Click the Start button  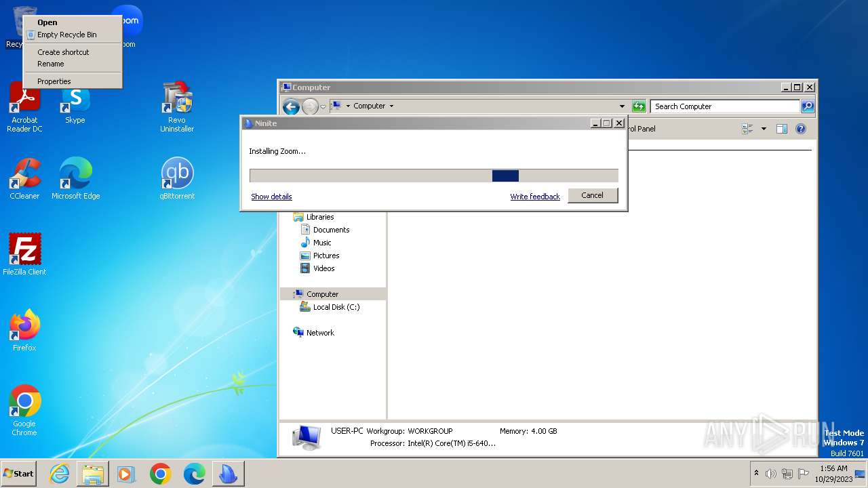coord(19,474)
